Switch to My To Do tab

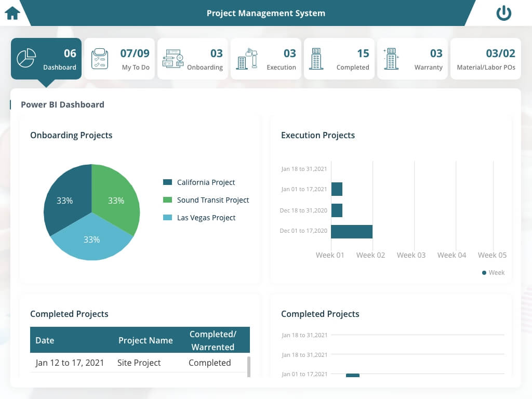click(119, 59)
